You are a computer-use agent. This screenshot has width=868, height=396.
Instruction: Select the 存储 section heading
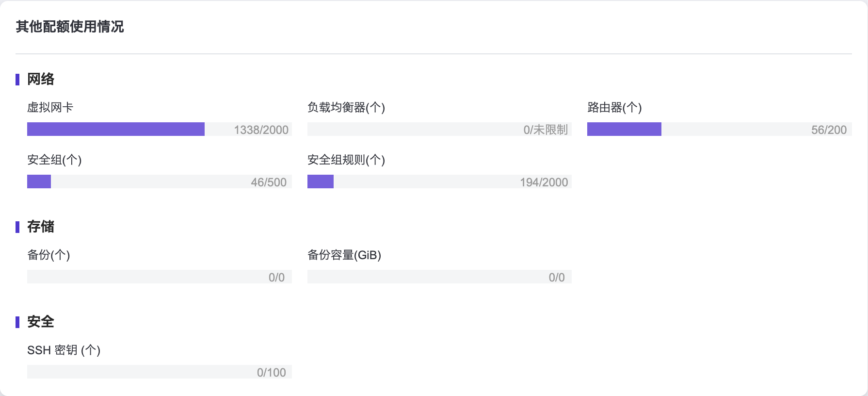(x=41, y=227)
